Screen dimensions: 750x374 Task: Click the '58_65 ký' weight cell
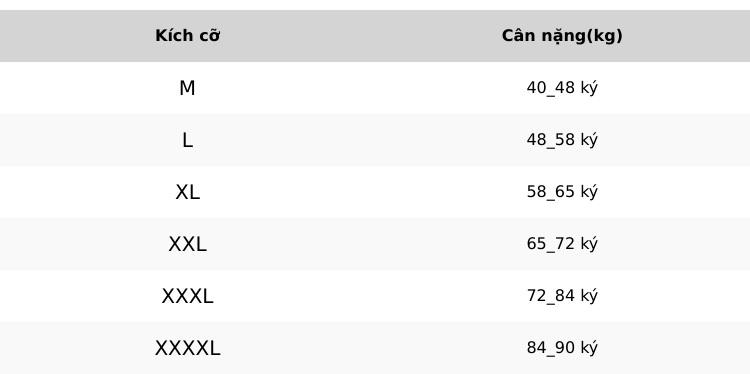coord(562,192)
